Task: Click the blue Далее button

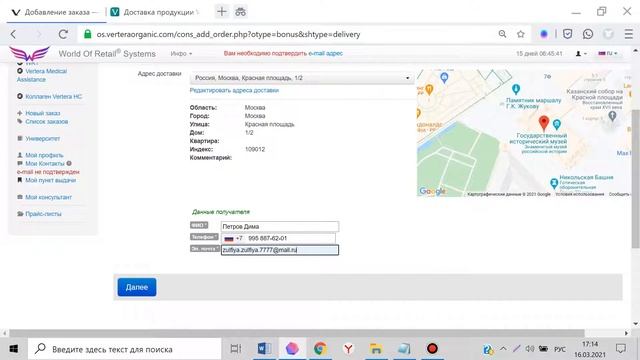Action: [x=137, y=287]
